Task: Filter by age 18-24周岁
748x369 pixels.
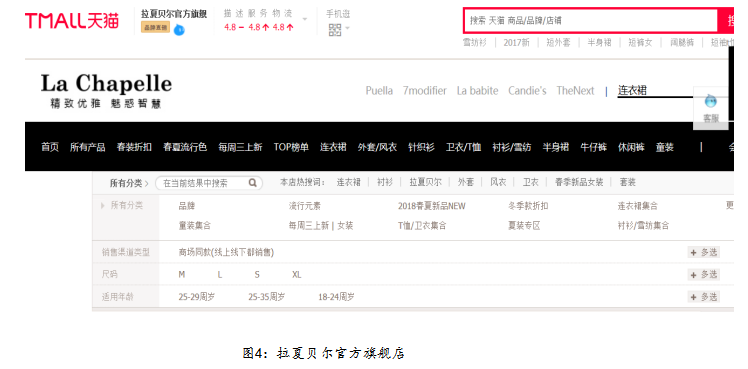Action: (x=337, y=297)
